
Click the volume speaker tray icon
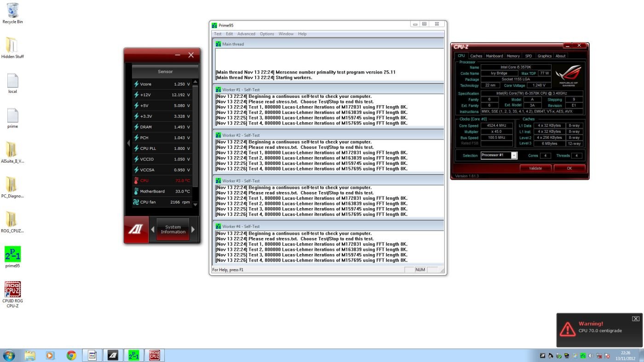pos(591,356)
